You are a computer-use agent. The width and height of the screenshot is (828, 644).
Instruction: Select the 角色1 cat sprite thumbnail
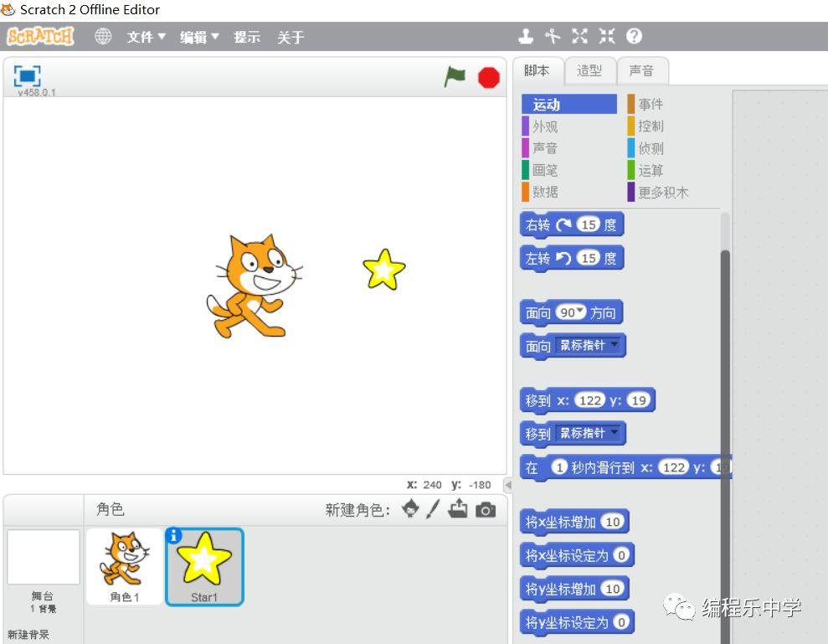tap(125, 566)
